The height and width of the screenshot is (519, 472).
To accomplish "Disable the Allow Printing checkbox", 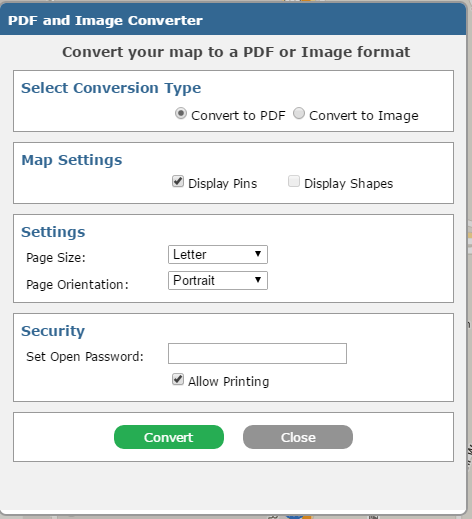I will 178,379.
